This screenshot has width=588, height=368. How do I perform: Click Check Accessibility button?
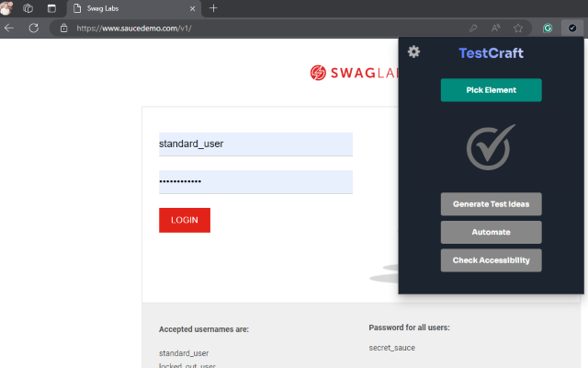[491, 260]
